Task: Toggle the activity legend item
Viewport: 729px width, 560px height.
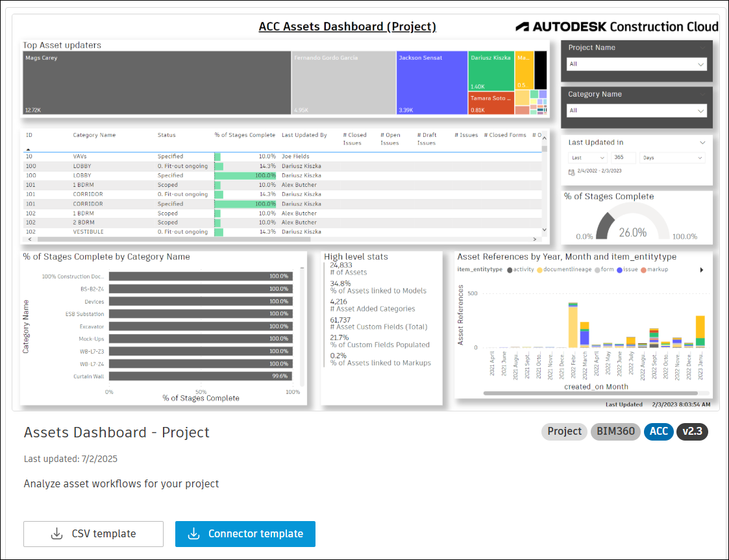Action: point(521,269)
